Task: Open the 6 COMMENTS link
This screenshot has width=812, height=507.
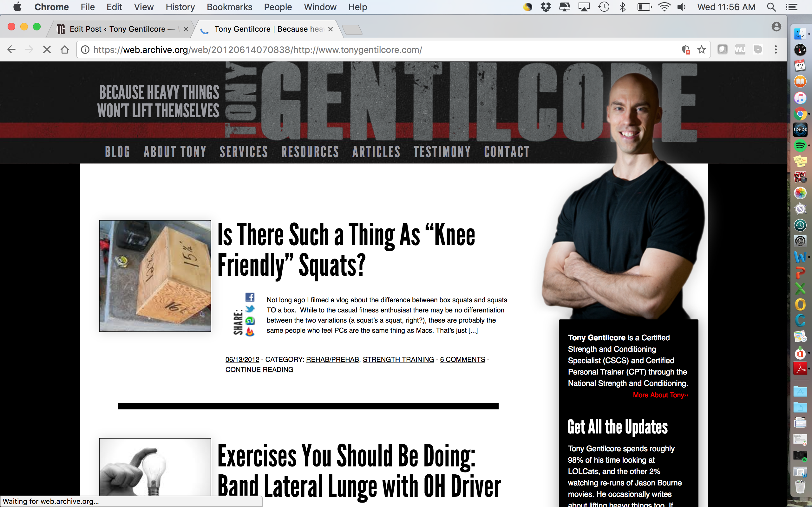Action: point(462,359)
